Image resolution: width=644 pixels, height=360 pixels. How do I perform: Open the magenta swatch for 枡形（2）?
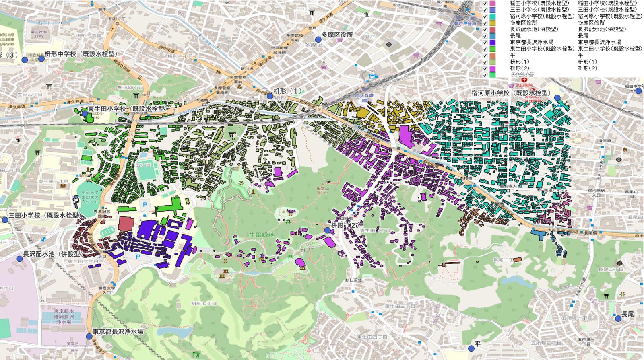493,68
